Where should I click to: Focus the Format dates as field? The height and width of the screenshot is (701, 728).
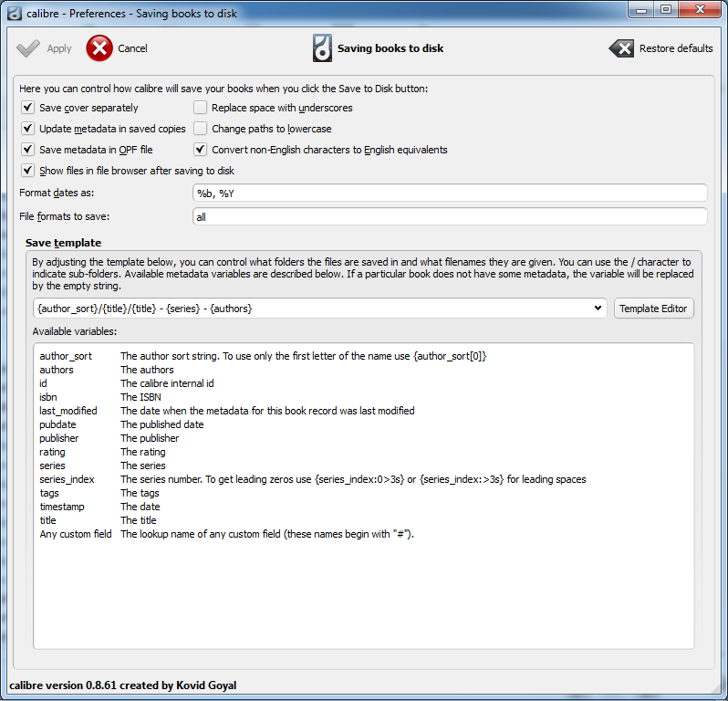tap(450, 194)
